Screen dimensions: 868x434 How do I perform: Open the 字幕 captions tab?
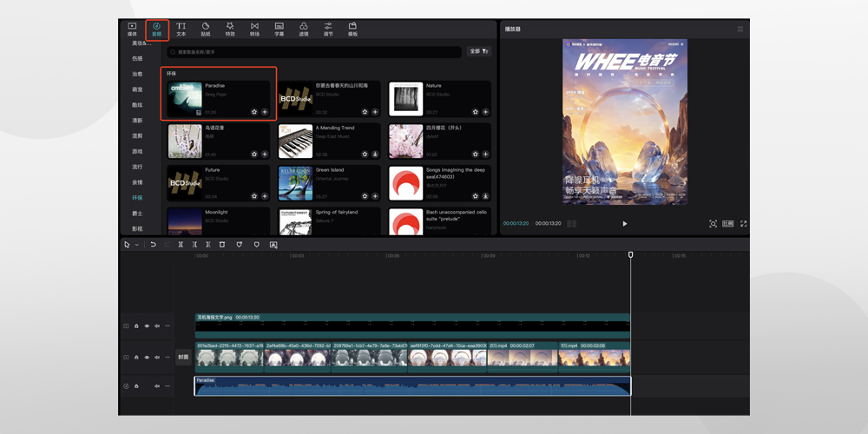pyautogui.click(x=279, y=29)
